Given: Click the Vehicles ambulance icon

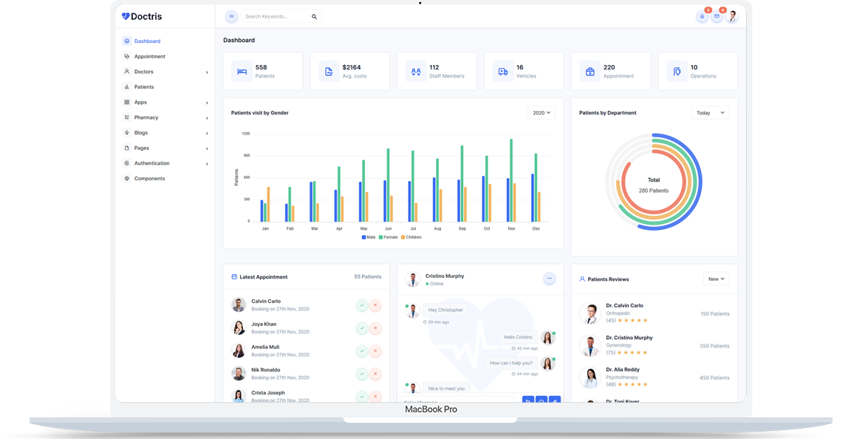Looking at the screenshot, I should [503, 72].
